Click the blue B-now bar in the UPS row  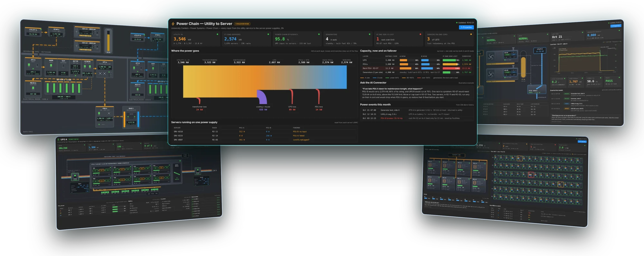[x=425, y=60]
